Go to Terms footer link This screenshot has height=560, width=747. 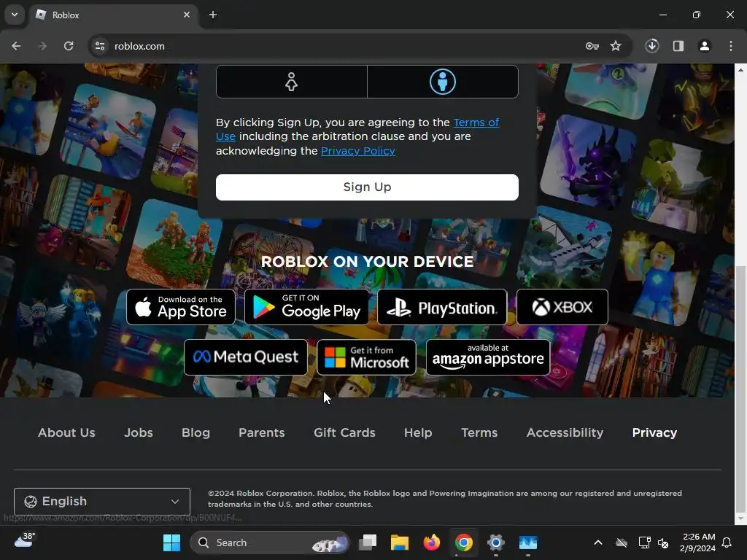coord(479,432)
